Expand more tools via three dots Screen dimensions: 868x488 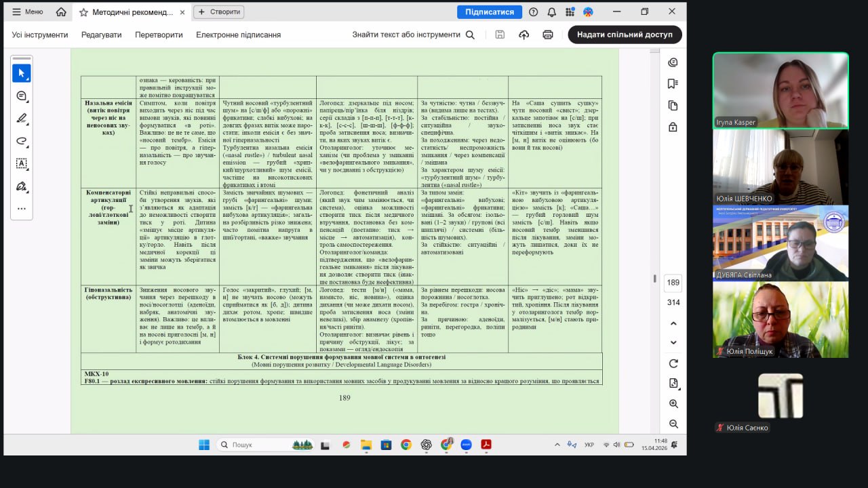click(21, 209)
